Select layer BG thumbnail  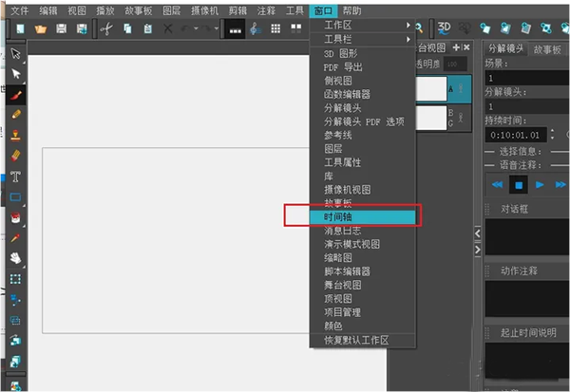tap(431, 118)
